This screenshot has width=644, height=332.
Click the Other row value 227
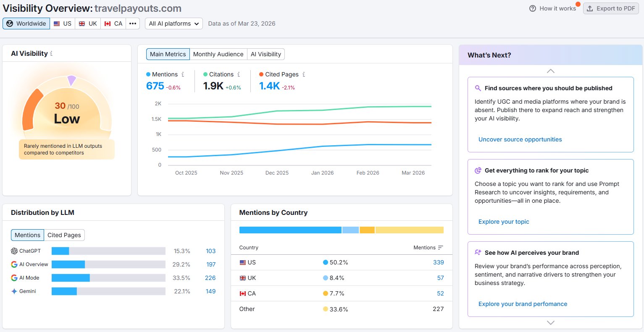[x=438, y=309]
